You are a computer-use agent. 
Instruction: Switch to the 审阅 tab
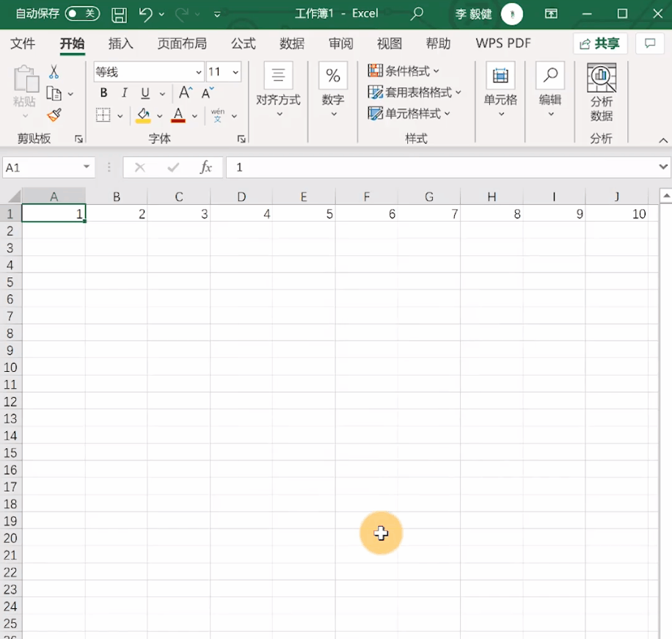pos(340,43)
